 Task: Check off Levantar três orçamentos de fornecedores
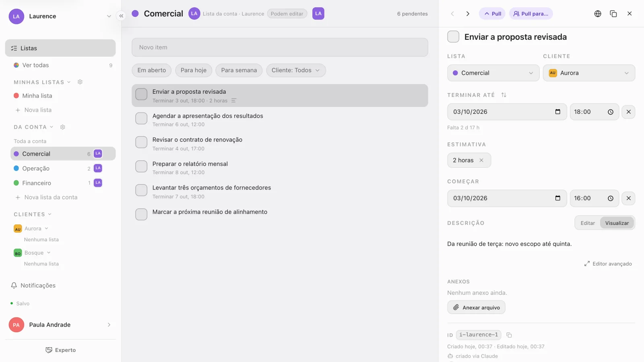[141, 190]
